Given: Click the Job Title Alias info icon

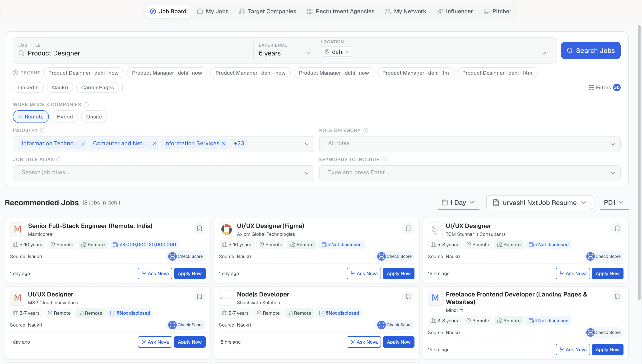Looking at the screenshot, I should tap(59, 160).
